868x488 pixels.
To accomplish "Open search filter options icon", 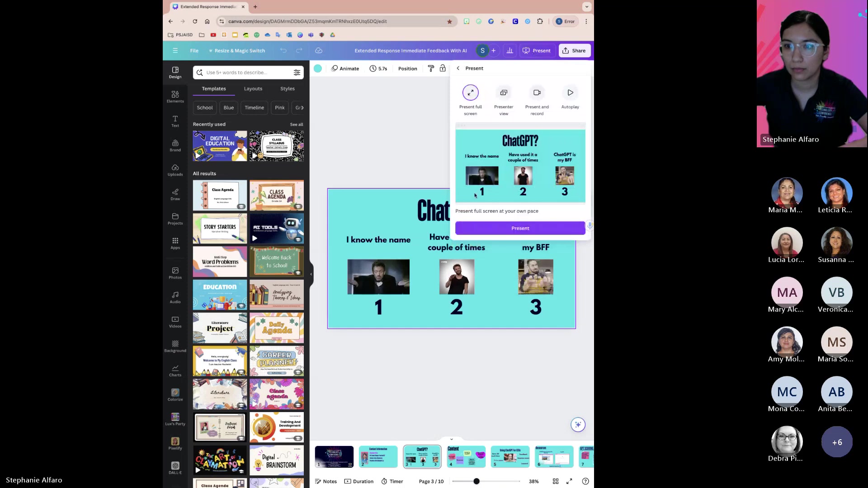I will coord(297,72).
